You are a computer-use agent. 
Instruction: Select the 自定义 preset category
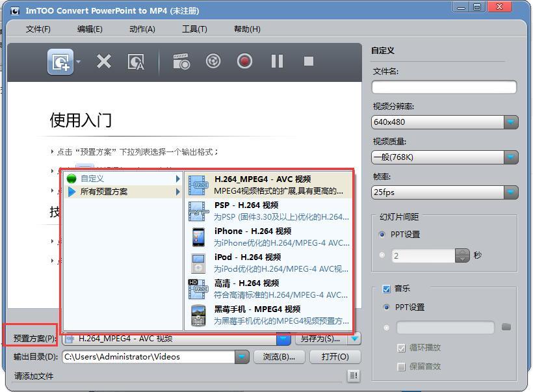click(123, 179)
